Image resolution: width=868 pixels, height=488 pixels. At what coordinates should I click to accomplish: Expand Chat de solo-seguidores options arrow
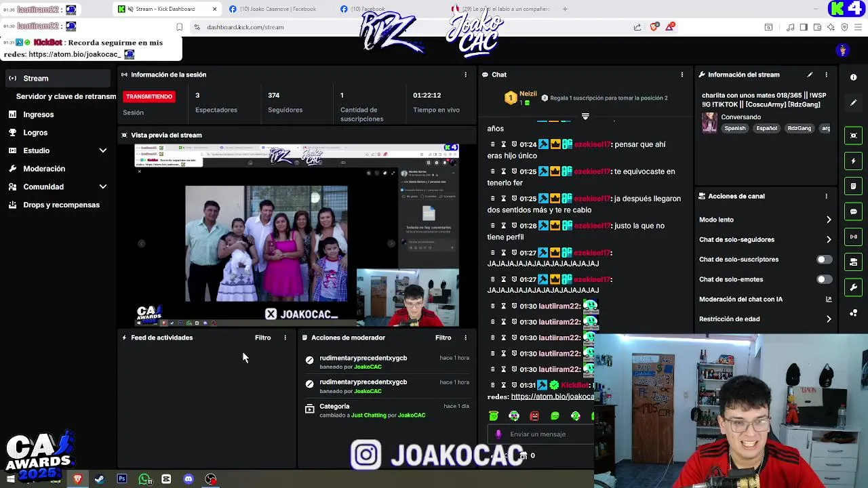[829, 239]
